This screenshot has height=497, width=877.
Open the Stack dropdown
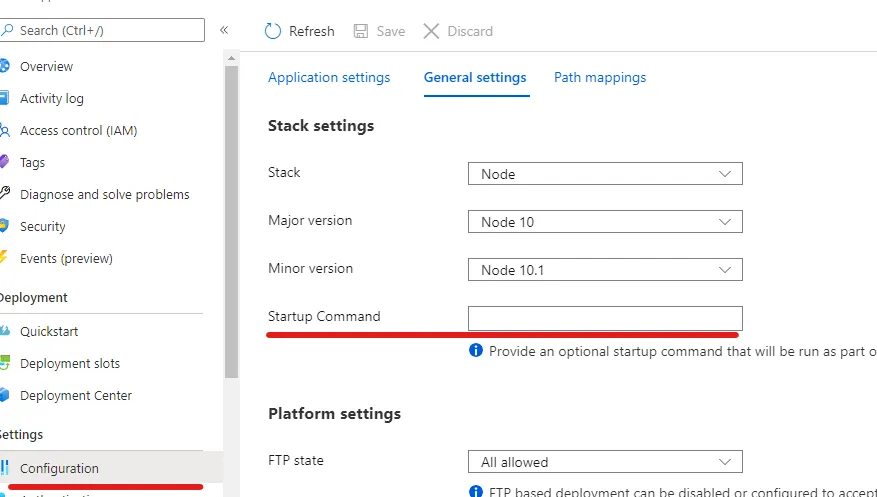[x=605, y=174]
